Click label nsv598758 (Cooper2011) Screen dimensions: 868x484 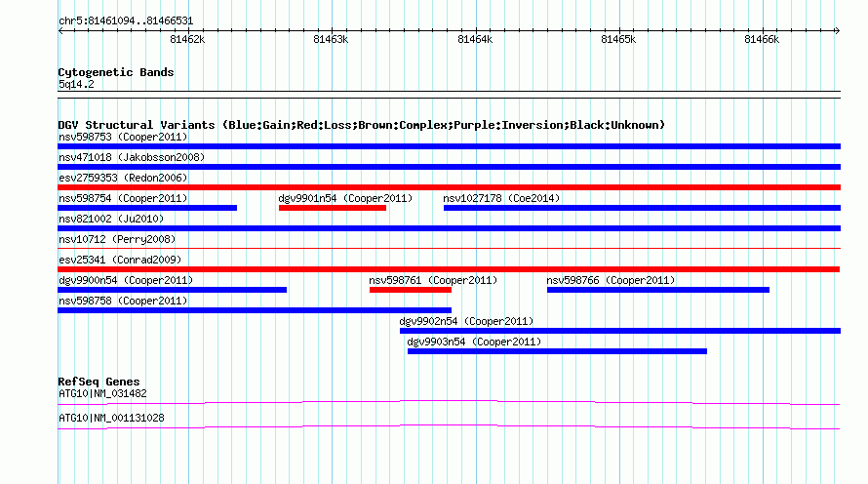pyautogui.click(x=123, y=301)
